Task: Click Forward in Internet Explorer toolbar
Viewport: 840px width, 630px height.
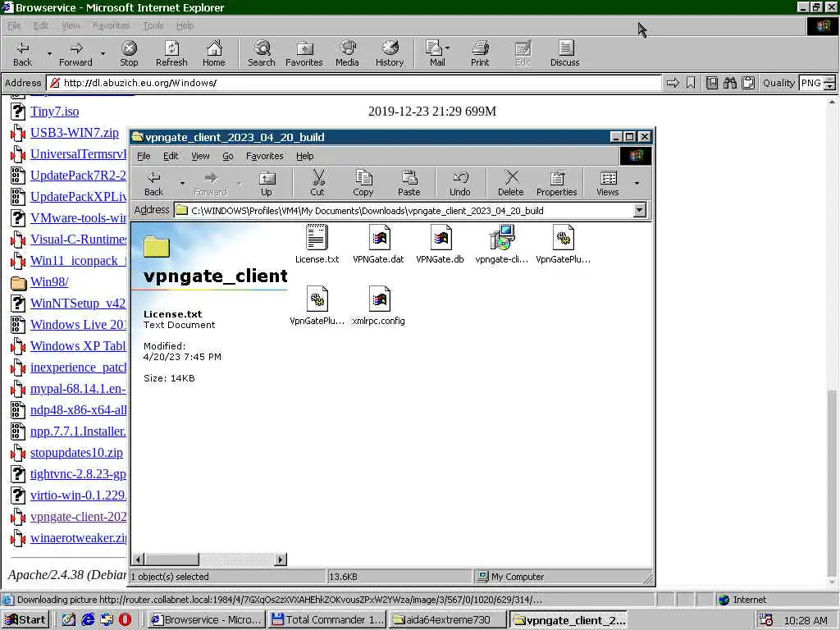Action: tap(75, 53)
